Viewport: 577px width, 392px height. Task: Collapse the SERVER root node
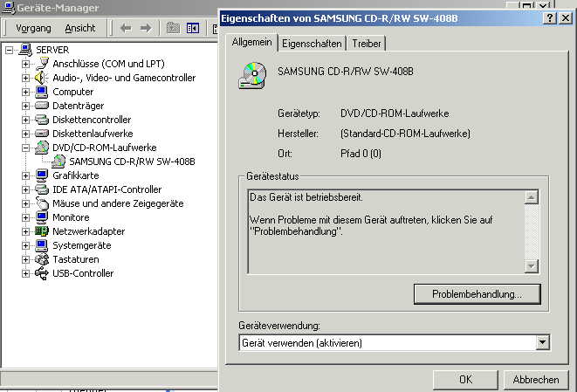pos(10,50)
